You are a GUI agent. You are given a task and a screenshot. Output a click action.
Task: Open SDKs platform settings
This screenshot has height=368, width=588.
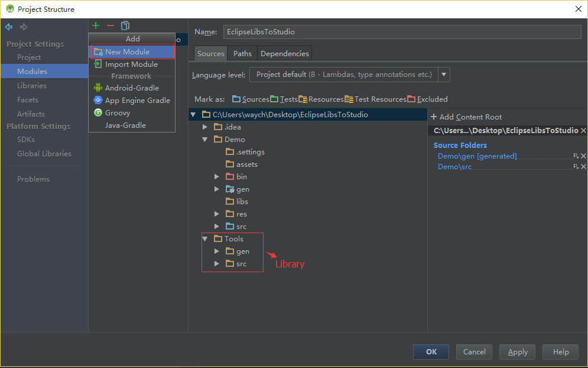26,139
